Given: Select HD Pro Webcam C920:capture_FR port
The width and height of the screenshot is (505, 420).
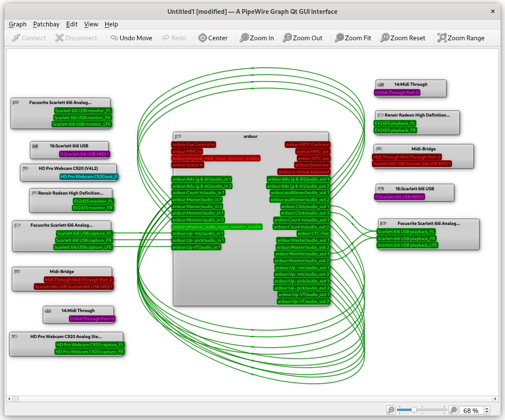Looking at the screenshot, I should tap(89, 352).
